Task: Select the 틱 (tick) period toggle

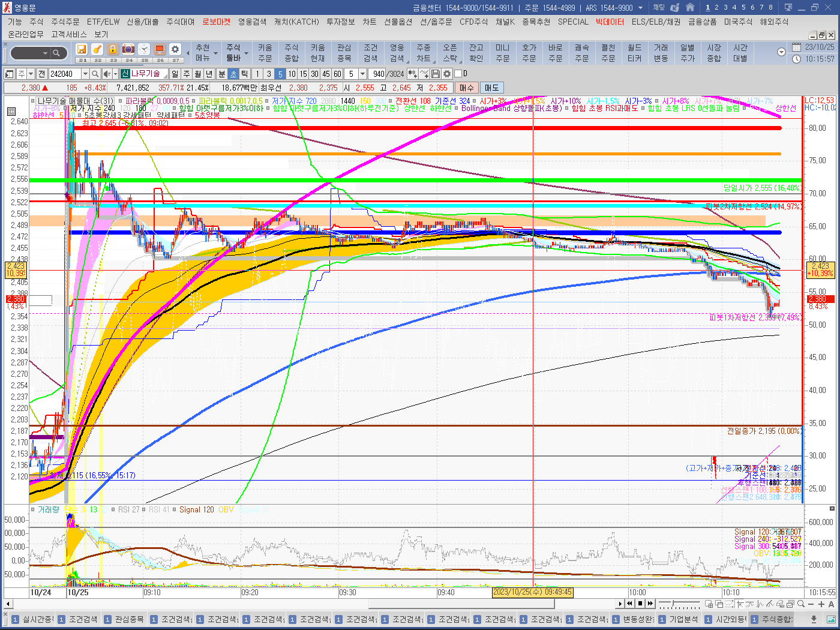Action: pyautogui.click(x=245, y=74)
